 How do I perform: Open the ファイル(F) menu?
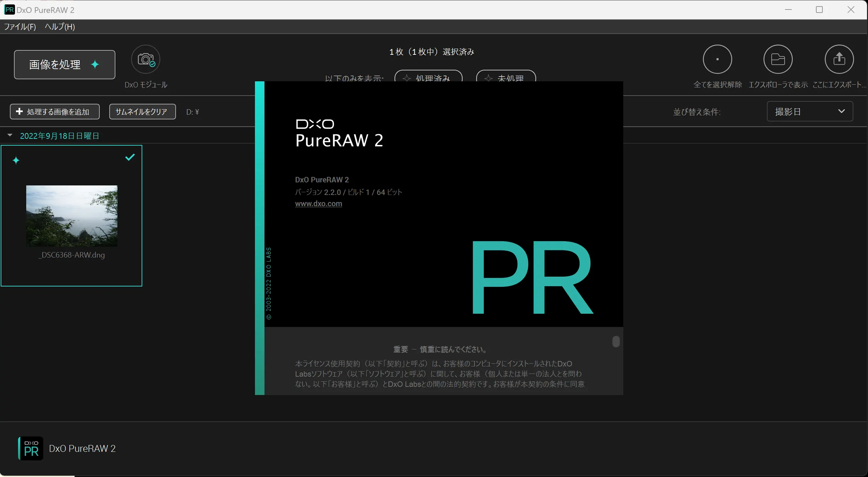[20, 27]
